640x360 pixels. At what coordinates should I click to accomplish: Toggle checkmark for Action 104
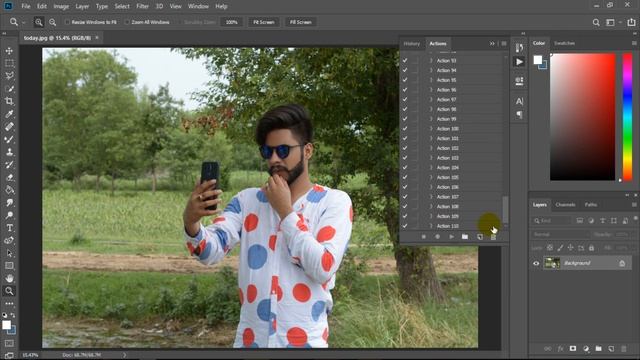click(x=405, y=167)
